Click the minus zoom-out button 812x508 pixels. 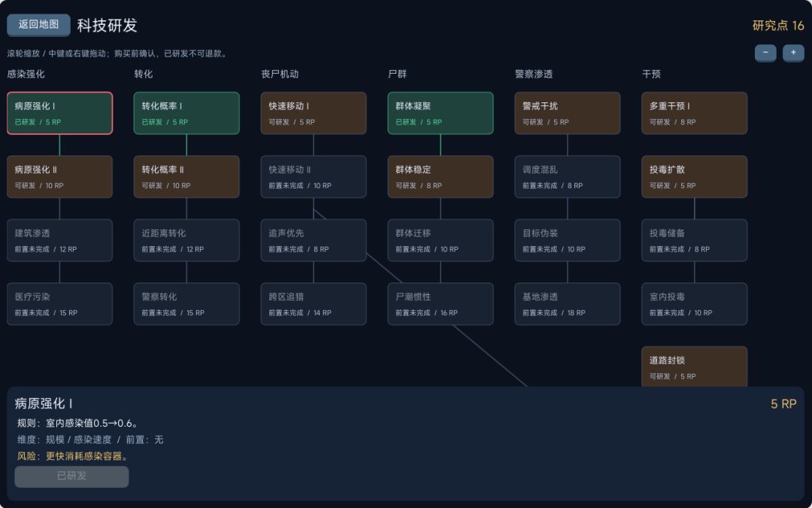(x=765, y=53)
